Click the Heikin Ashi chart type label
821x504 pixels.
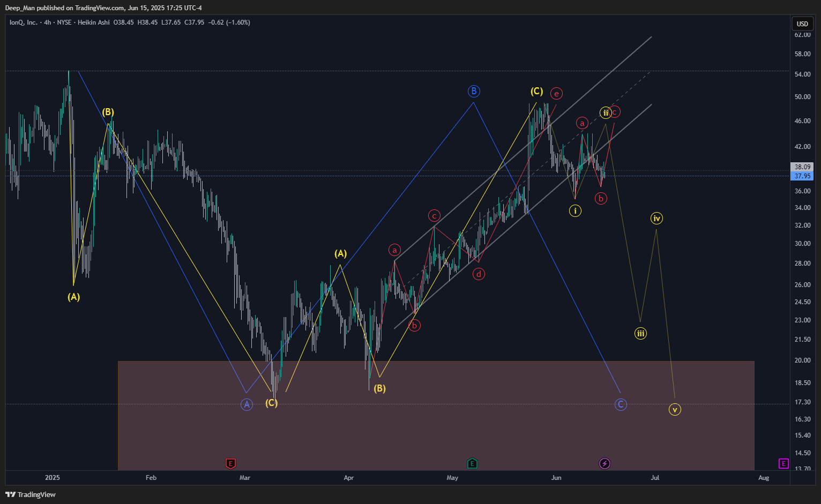[x=94, y=22]
